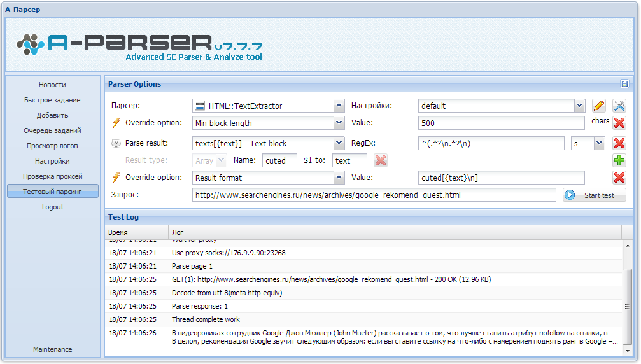Select the Thread complete work log row
The height and width of the screenshot is (364, 641).
(364, 319)
